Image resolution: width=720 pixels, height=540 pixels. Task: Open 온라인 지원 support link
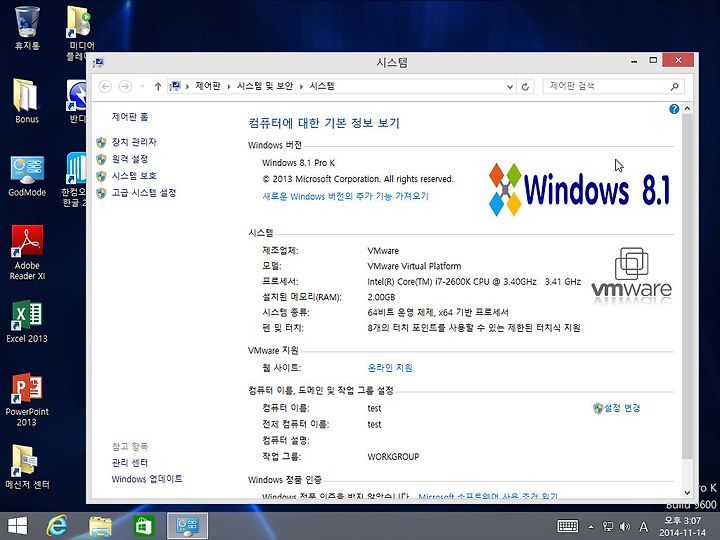pos(390,368)
